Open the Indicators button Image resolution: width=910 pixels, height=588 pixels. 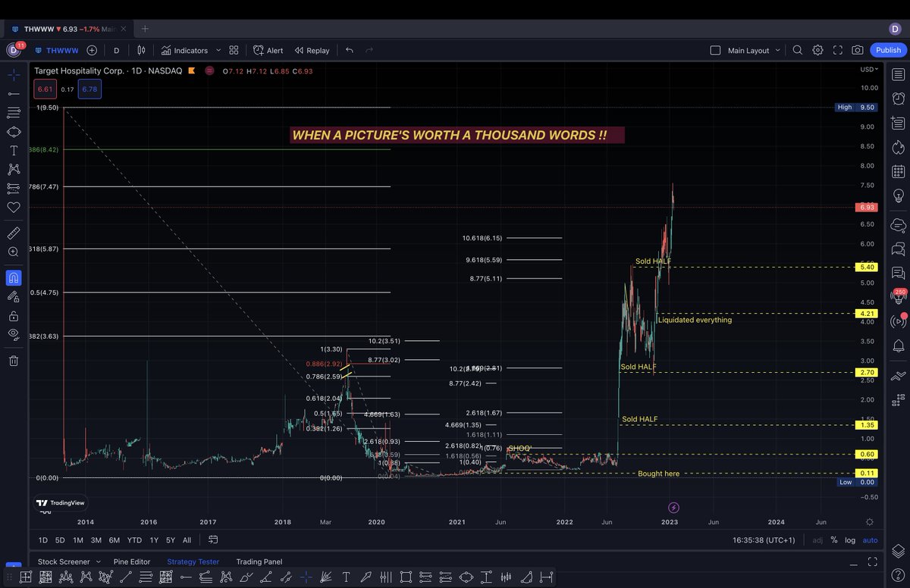point(184,50)
